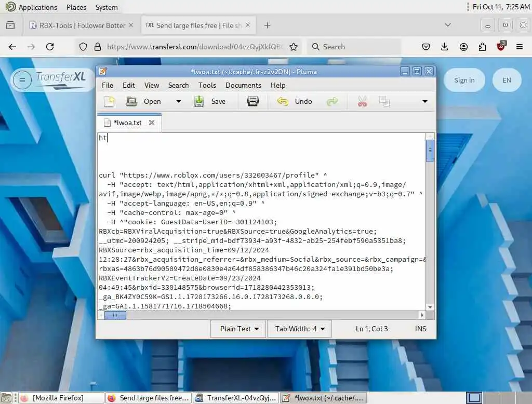Open the Search menu in Pluma
The image size is (532, 404).
pos(179,85)
